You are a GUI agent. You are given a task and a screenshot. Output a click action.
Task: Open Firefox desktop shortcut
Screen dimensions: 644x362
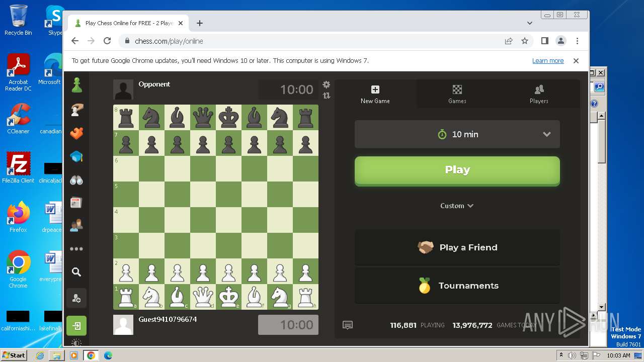tap(18, 217)
